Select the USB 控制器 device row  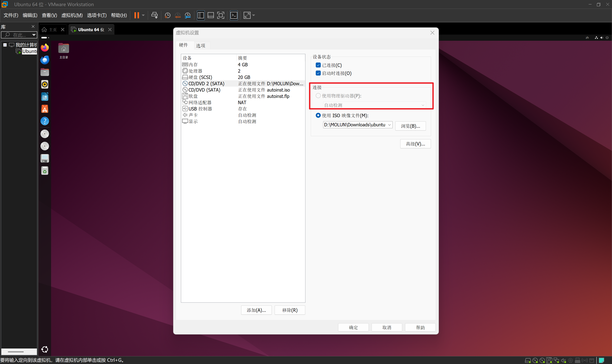[x=243, y=109]
